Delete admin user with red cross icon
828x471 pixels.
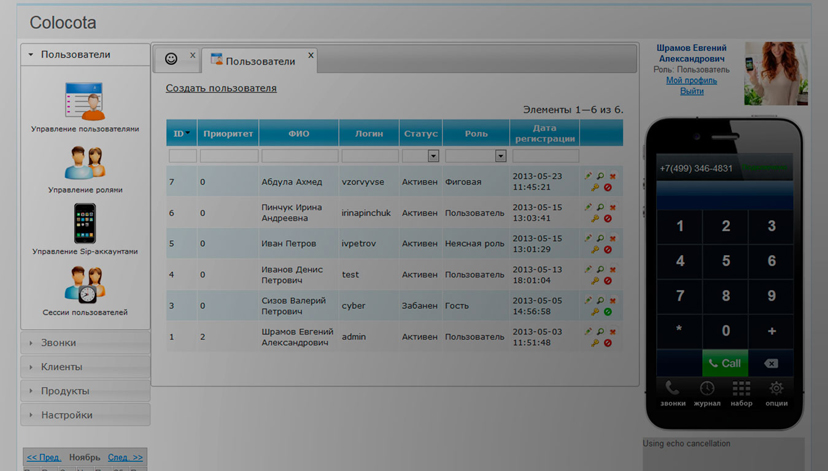coord(613,332)
